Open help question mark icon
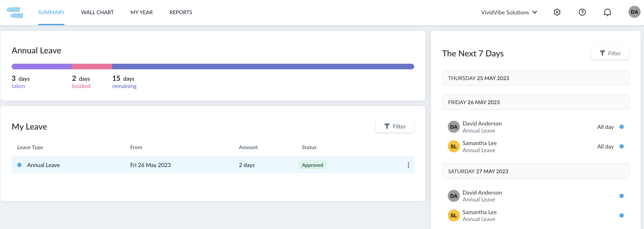Viewport: 644px width, 229px height. click(582, 12)
